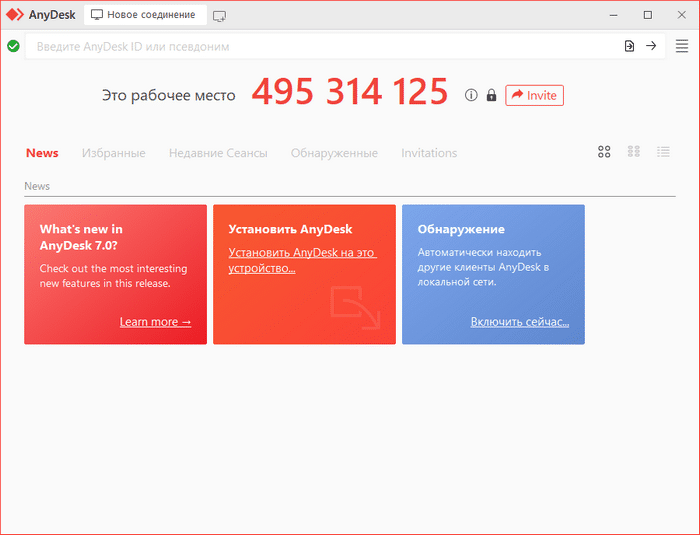Viewport: 700px width, 535px height.
Task: Click the AnyDesk logo in title bar
Action: coord(15,15)
